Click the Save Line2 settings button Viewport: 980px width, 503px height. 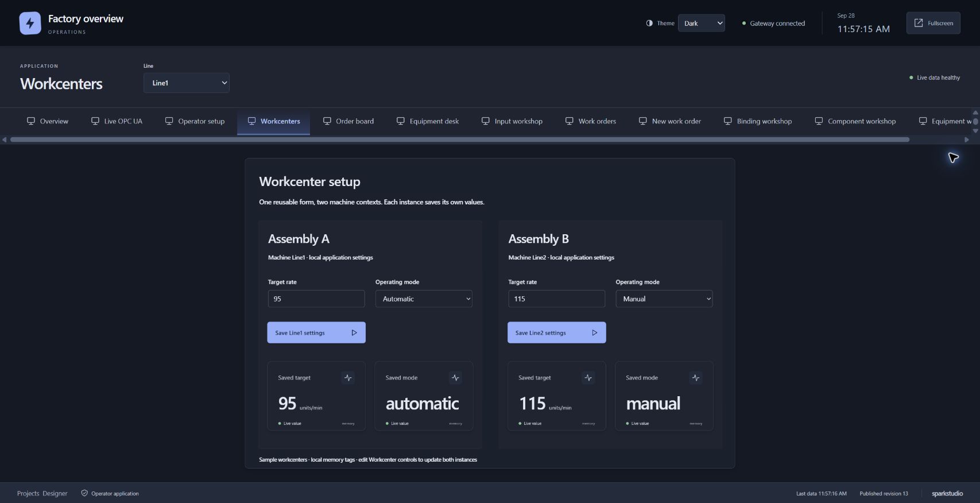point(557,332)
